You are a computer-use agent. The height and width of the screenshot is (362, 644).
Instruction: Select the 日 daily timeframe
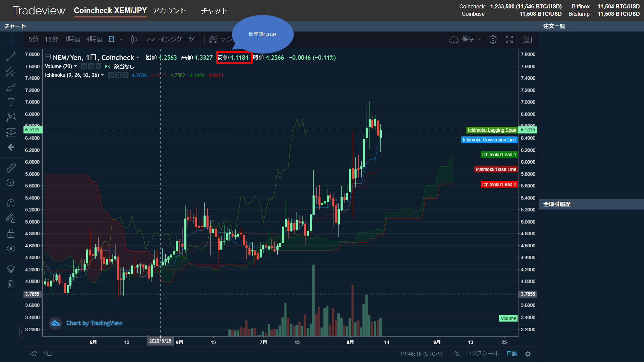(x=111, y=40)
